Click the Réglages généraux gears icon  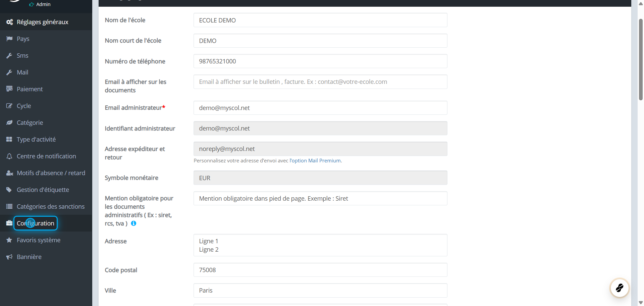9,22
